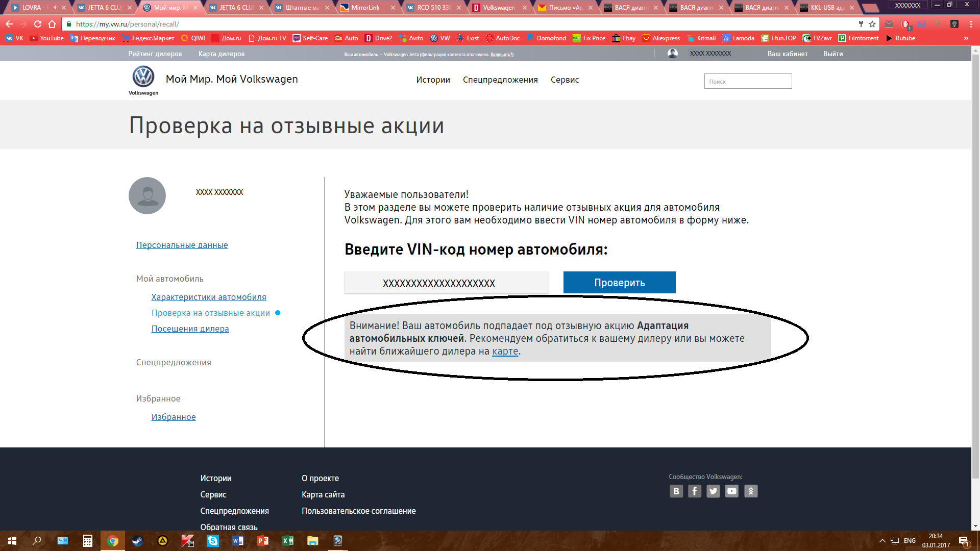Open the Facebook community icon in footer
The width and height of the screenshot is (980, 551).
click(695, 491)
